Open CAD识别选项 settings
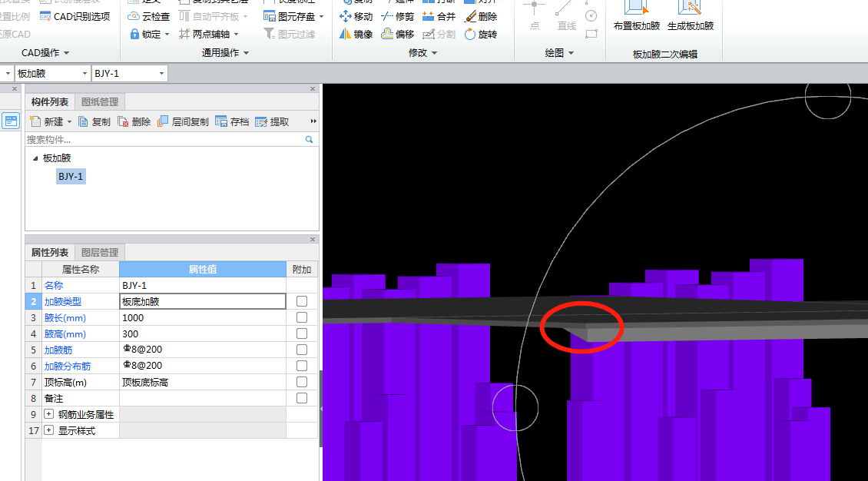 click(x=75, y=17)
